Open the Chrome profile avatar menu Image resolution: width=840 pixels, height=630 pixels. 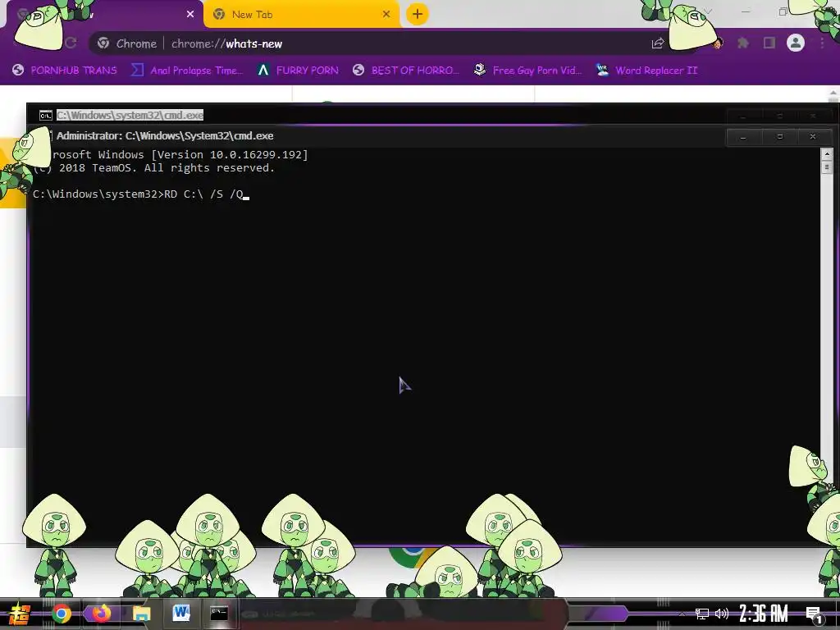(796, 43)
